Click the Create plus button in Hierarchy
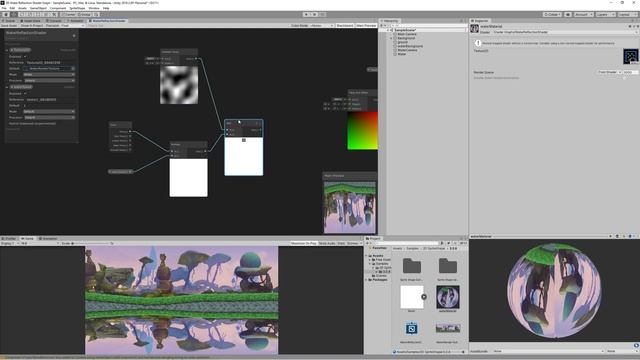 coord(382,25)
